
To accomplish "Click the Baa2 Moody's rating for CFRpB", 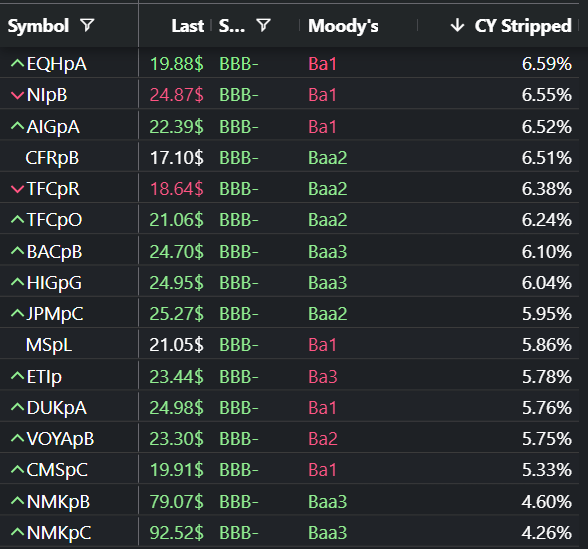I will pyautogui.click(x=327, y=158).
